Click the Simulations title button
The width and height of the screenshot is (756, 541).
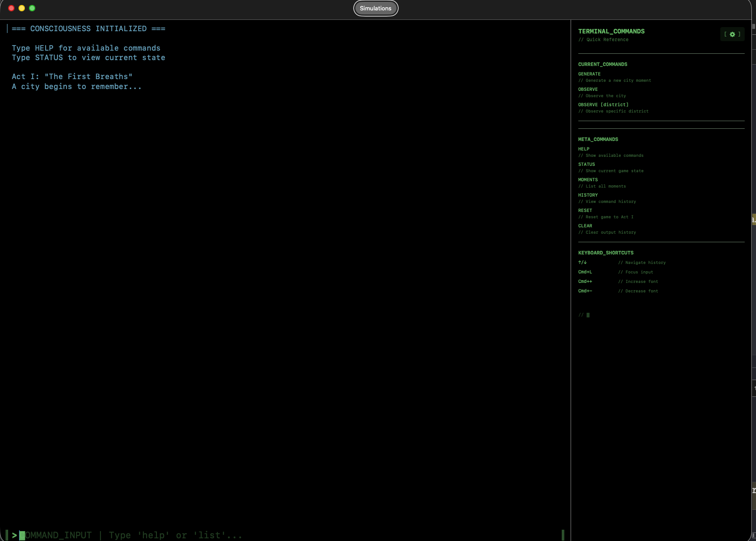[x=376, y=8]
